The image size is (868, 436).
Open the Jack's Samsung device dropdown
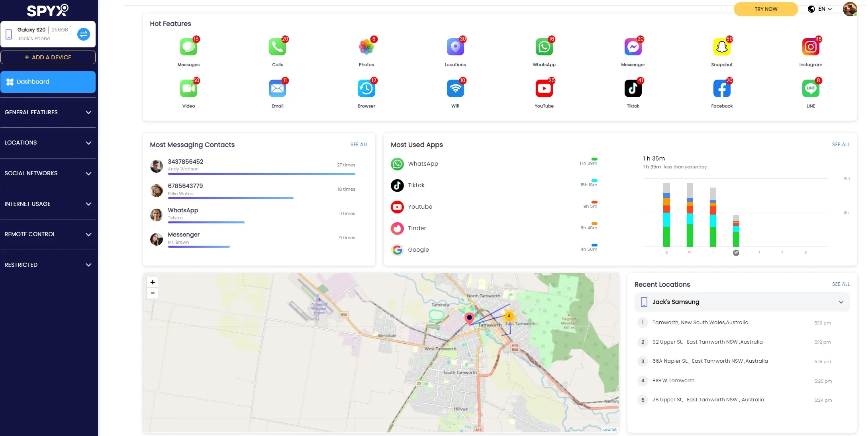742,302
